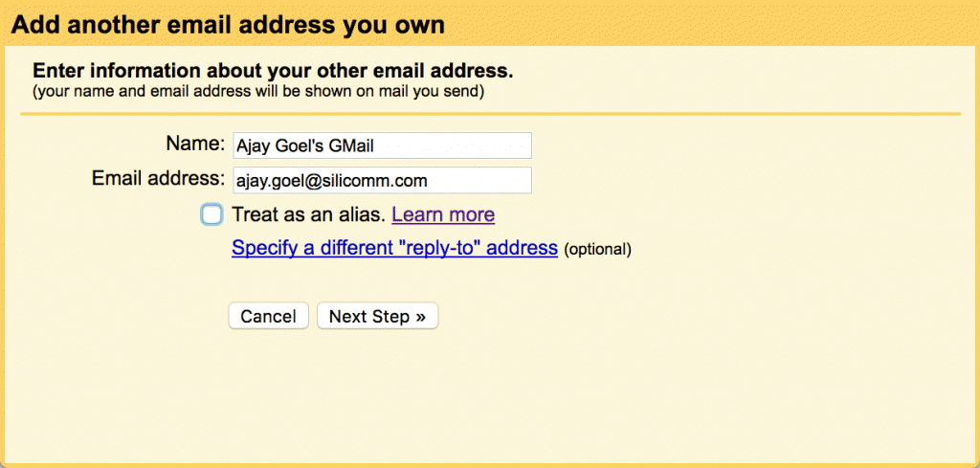This screenshot has width=980, height=468.
Task: Check the Treat as an alias checkbox
Action: click(212, 215)
